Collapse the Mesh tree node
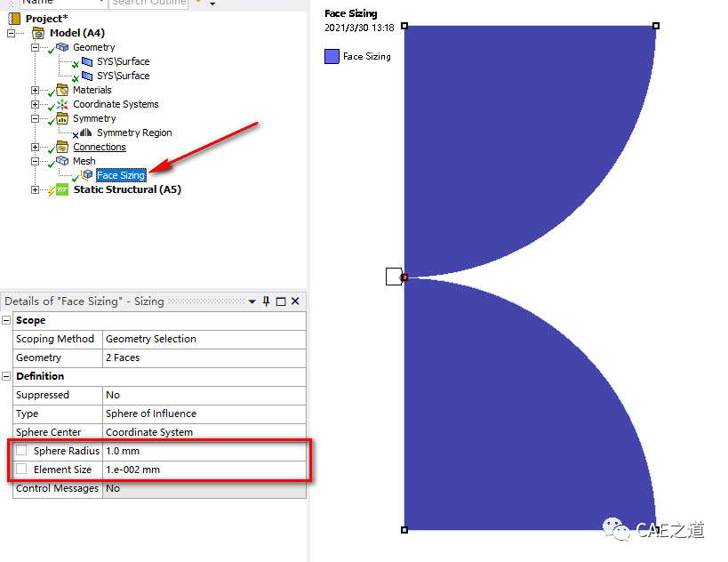The height and width of the screenshot is (562, 728). click(x=35, y=161)
